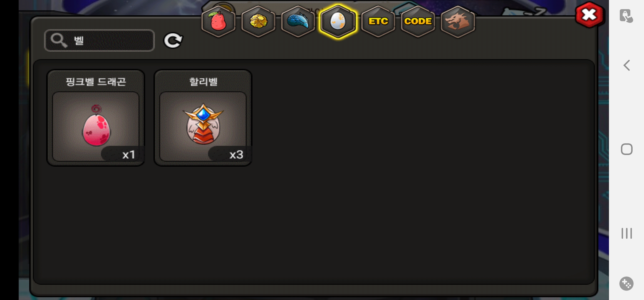The width and height of the screenshot is (644, 300).
Task: Select the bronze dragon head tab
Action: 458,21
